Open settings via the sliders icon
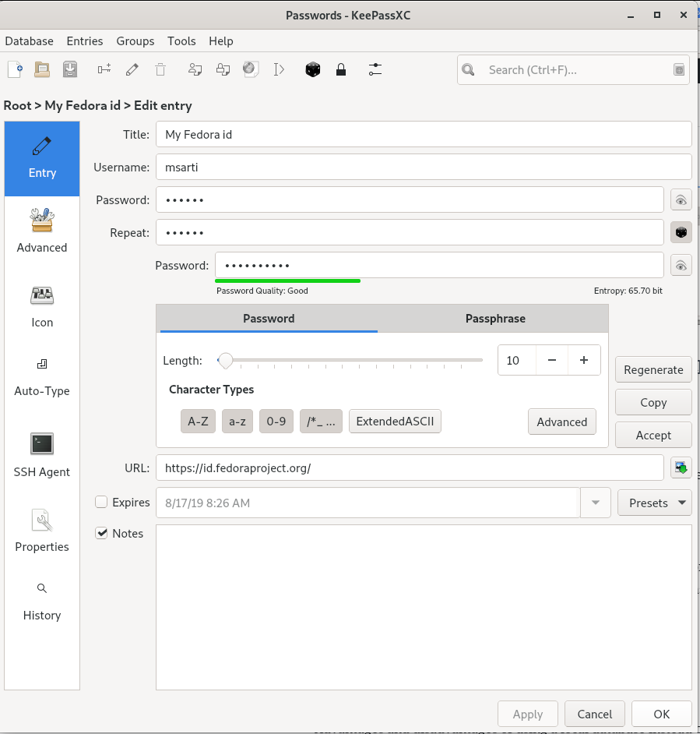This screenshot has width=700, height=734. tap(375, 69)
